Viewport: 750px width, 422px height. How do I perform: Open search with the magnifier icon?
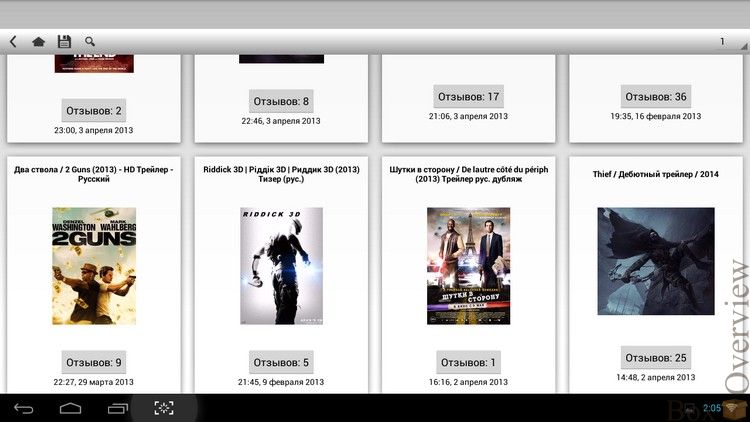(89, 42)
